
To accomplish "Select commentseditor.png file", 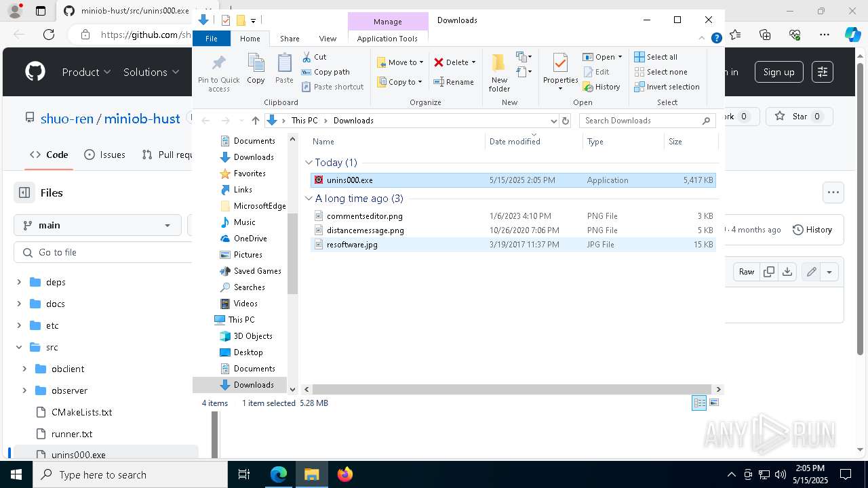I will coord(513,216).
